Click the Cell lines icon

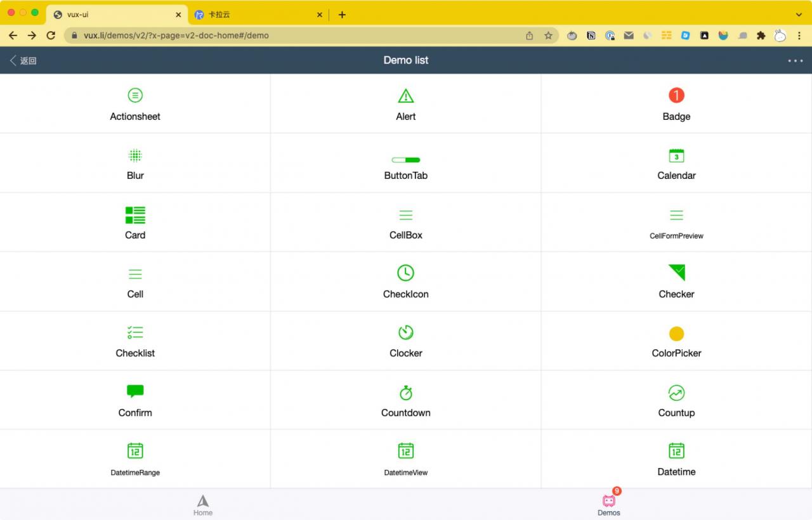[x=135, y=274]
